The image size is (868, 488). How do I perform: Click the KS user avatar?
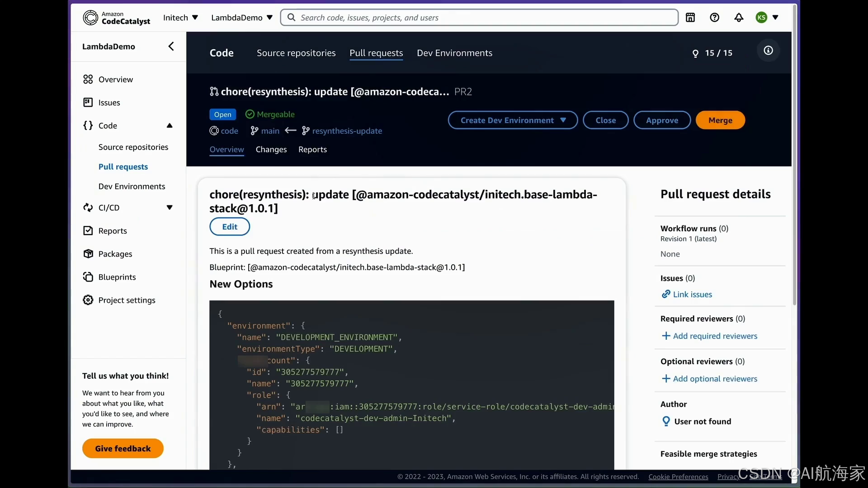click(761, 18)
